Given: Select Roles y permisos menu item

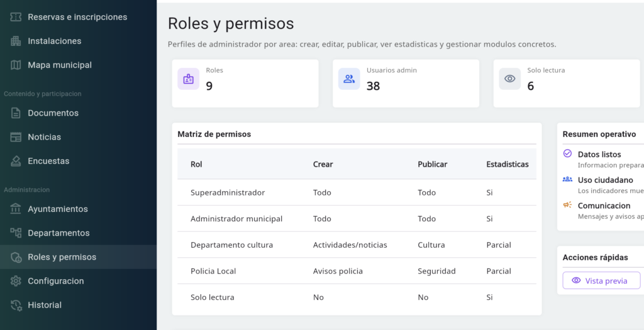Looking at the screenshot, I should pos(78,257).
